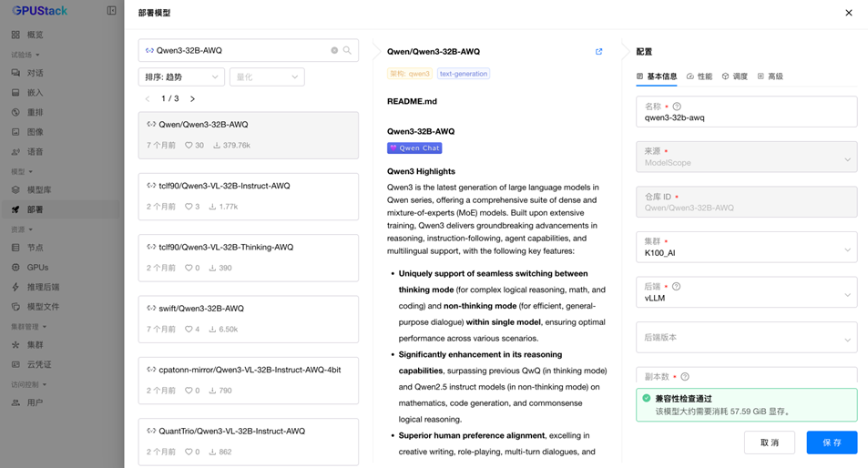Click the search magnifier icon
Screen dimensions: 868x468
point(347,50)
